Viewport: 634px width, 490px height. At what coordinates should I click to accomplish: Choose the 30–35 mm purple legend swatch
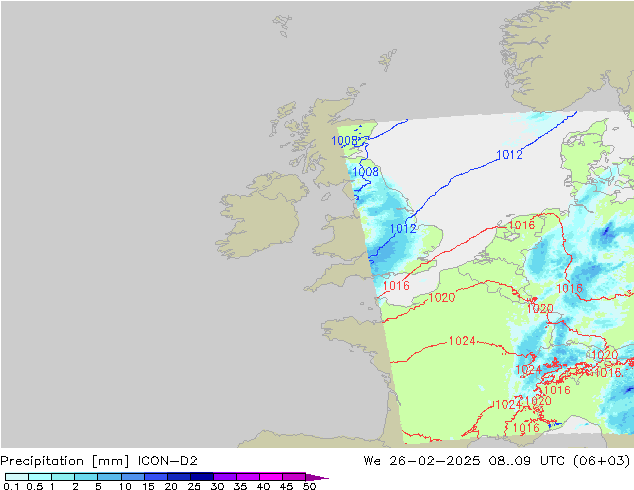point(224,477)
